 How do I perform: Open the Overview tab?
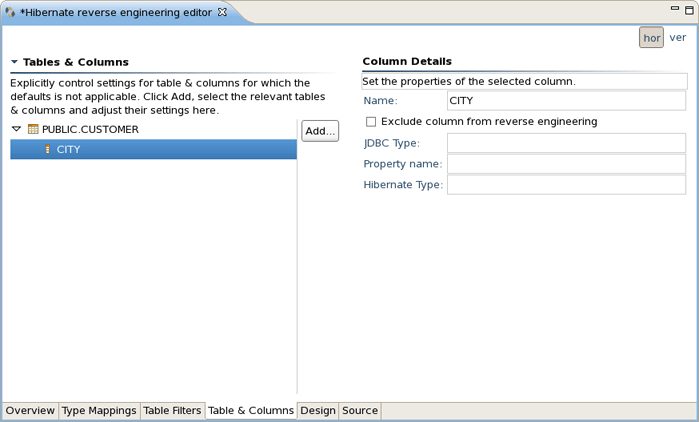[30, 411]
